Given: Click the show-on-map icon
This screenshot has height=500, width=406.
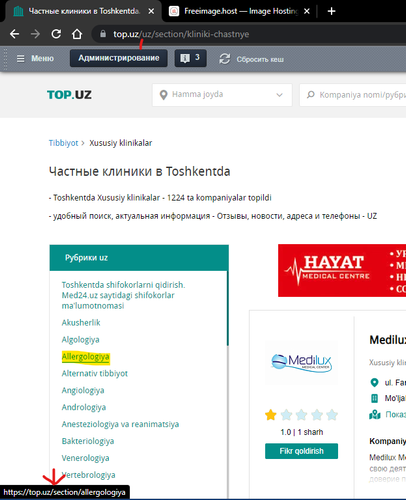Looking at the screenshot, I should [375, 414].
